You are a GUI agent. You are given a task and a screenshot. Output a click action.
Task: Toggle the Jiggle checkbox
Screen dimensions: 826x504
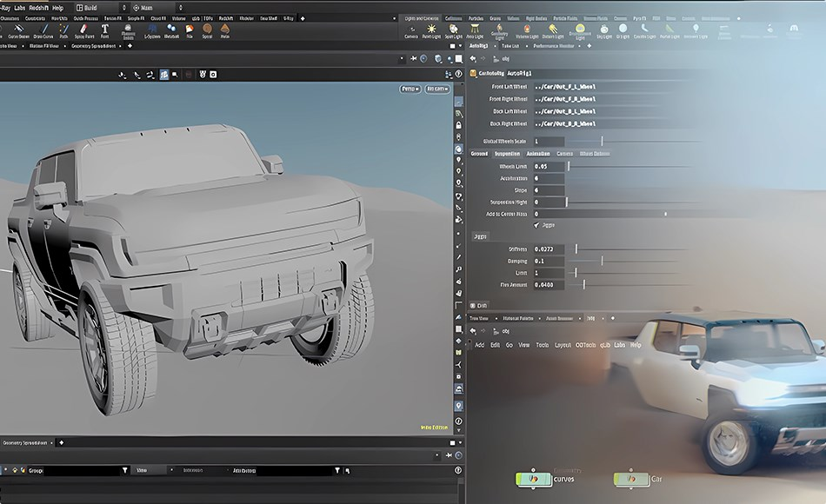[x=536, y=224]
